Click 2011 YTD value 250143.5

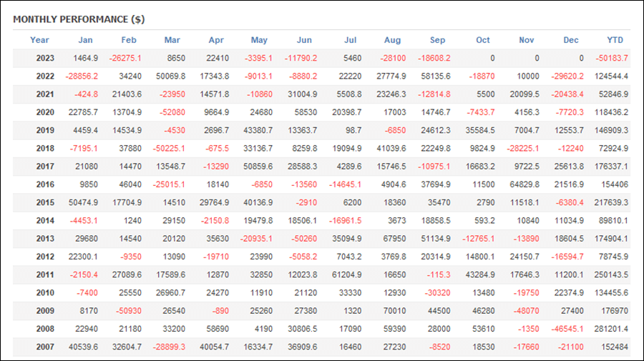611,275
